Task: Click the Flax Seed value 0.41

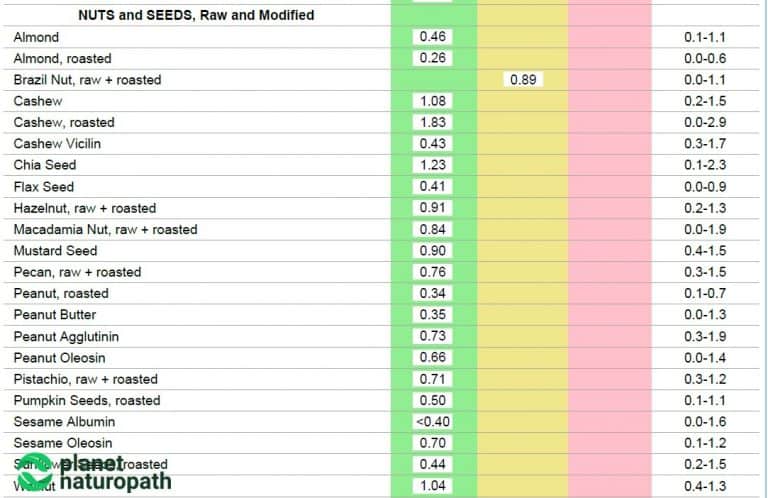Action: (x=433, y=186)
